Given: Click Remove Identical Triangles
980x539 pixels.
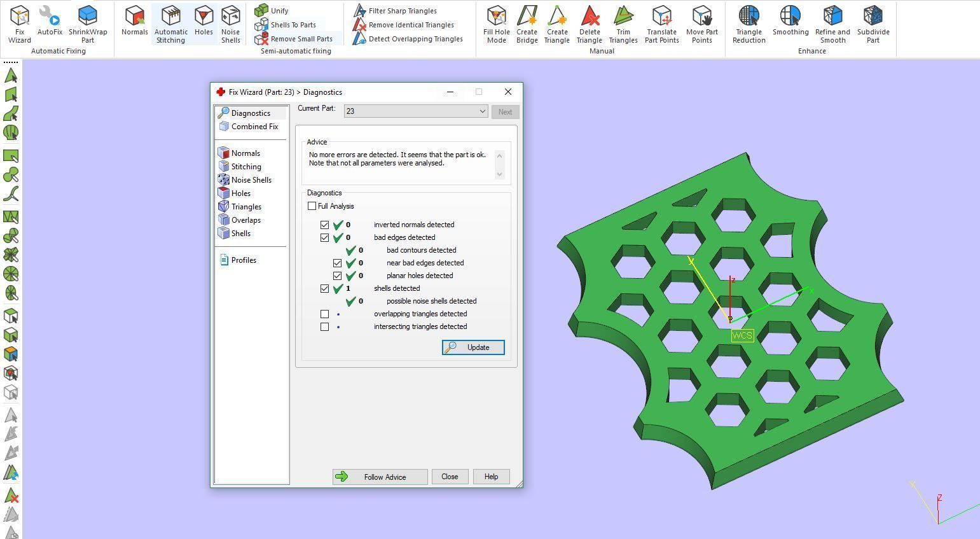Looking at the screenshot, I should point(404,25).
